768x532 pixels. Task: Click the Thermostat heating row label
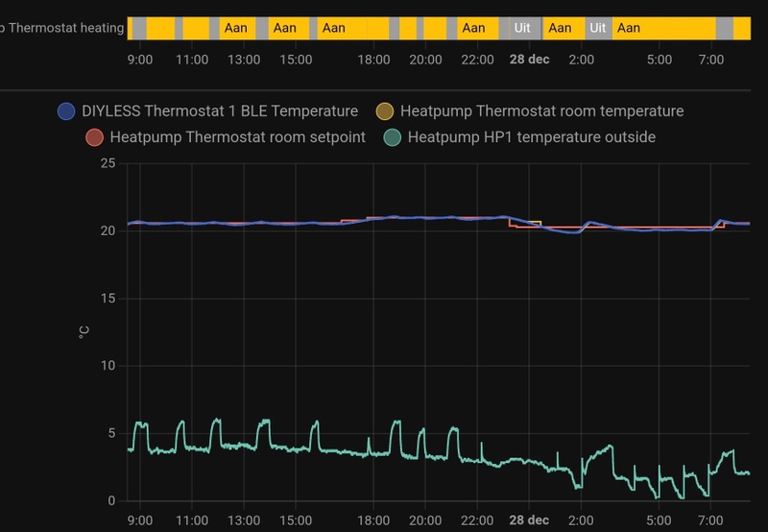(x=61, y=28)
